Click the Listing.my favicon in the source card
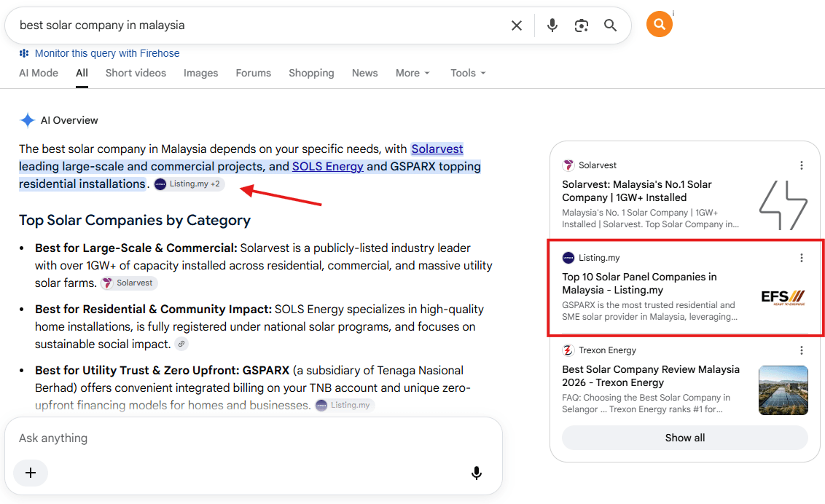Viewport: 825px width, 504px height. (568, 258)
